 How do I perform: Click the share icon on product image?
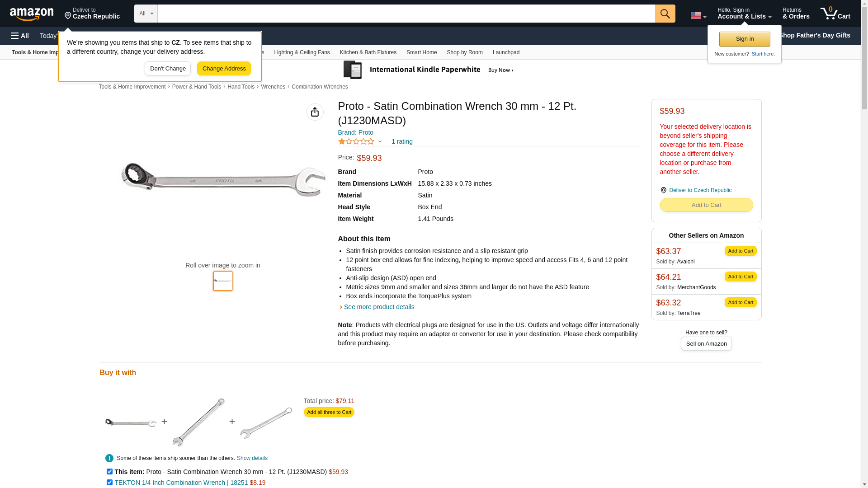tap(315, 112)
